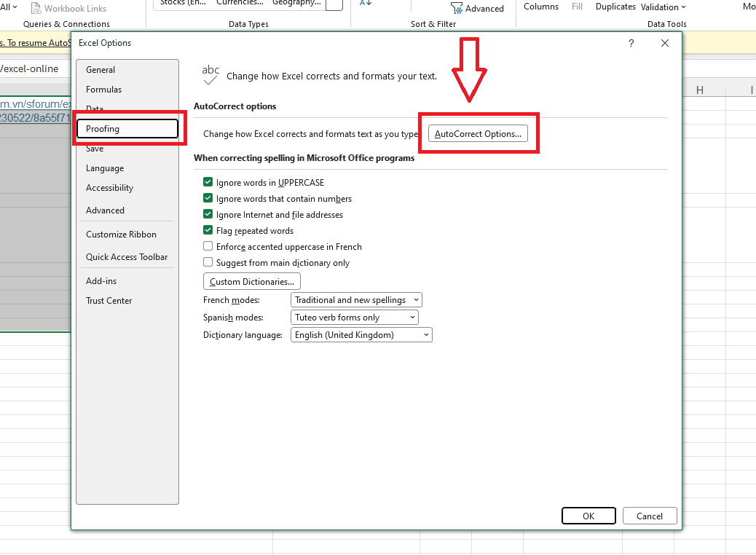Select Save category in Excel Options
The height and width of the screenshot is (555, 756).
(127, 149)
